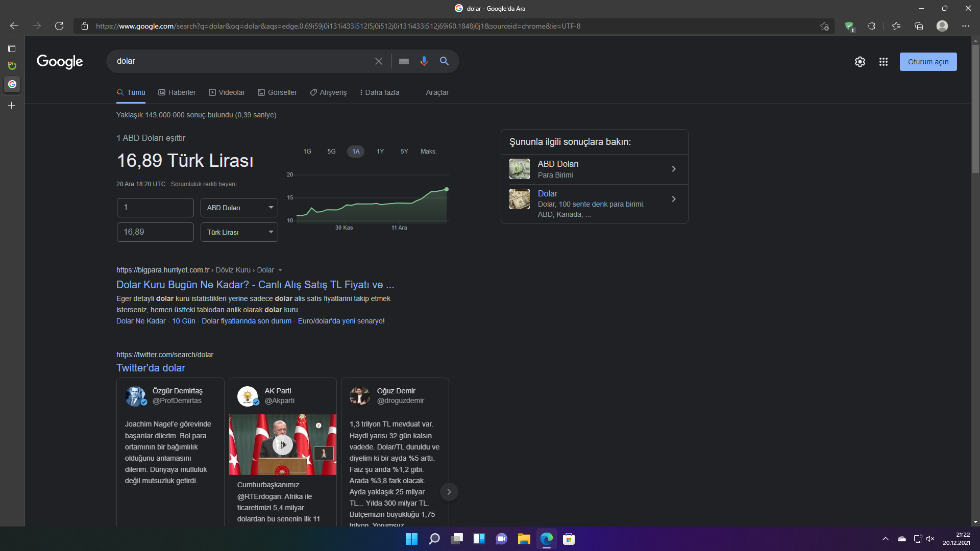Select the 1G chart range

pyautogui.click(x=307, y=152)
